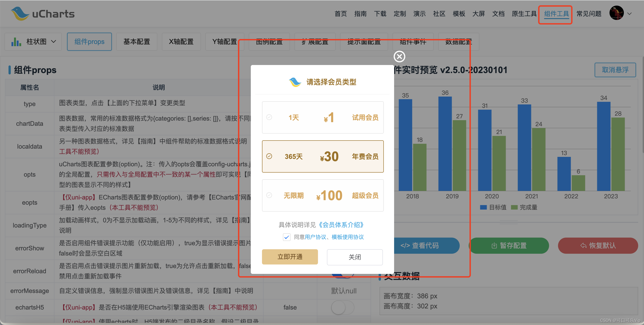Image resolution: width=644 pixels, height=325 pixels.
Task: Open the 大屏 nav item
Action: coord(479,14)
